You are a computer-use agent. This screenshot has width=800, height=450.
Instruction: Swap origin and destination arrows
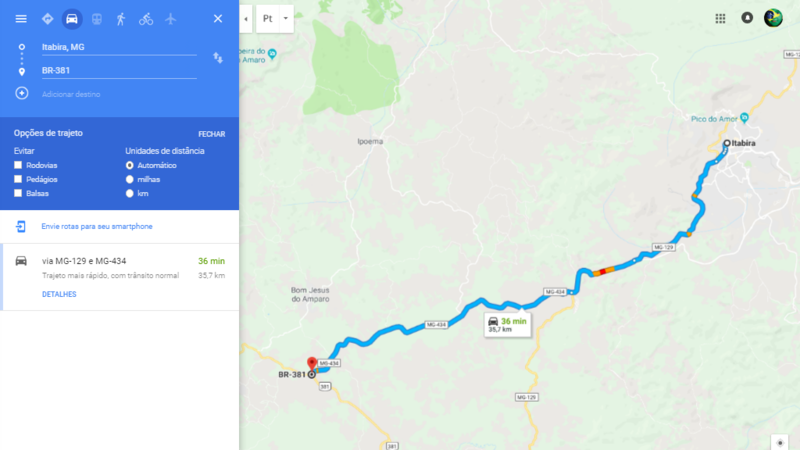click(218, 58)
